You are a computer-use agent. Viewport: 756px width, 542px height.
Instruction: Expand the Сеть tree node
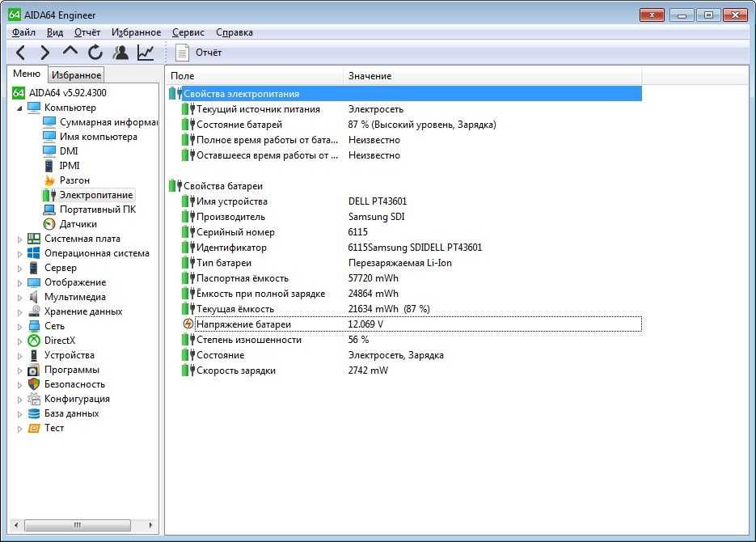(x=19, y=327)
